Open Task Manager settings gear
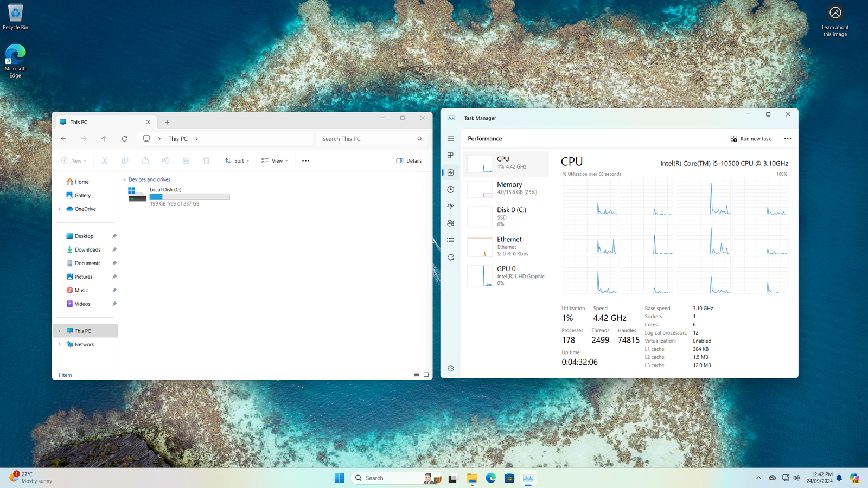The image size is (868, 488). (450, 369)
